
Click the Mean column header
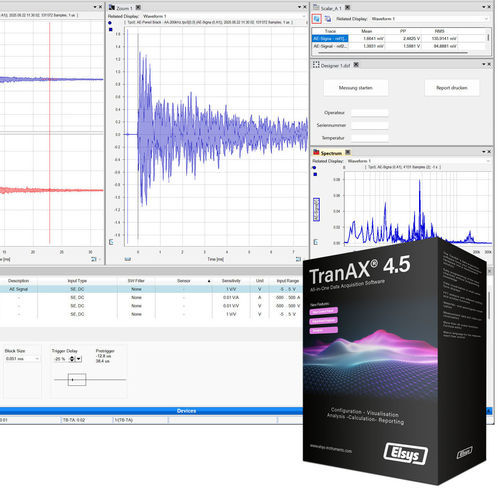point(367,31)
